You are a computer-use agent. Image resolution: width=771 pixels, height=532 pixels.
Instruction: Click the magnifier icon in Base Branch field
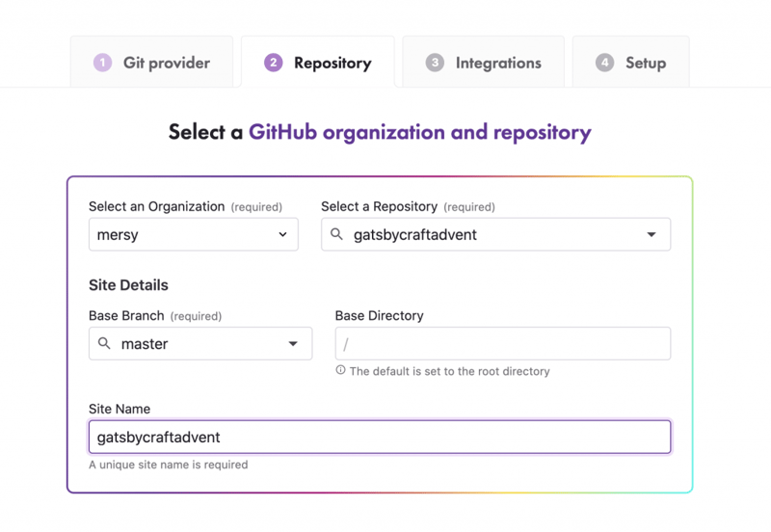(x=104, y=344)
